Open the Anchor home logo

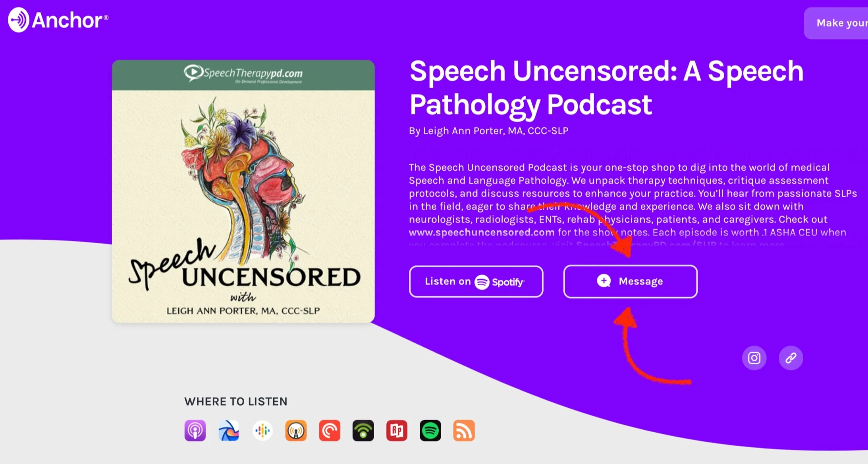(x=58, y=20)
